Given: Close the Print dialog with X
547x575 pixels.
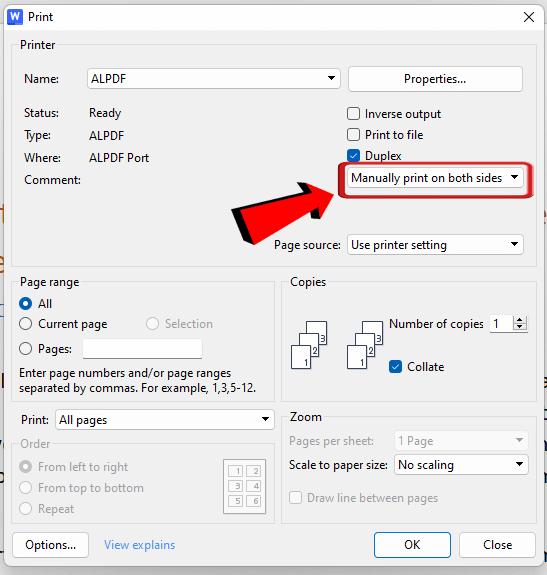Looking at the screenshot, I should (529, 17).
